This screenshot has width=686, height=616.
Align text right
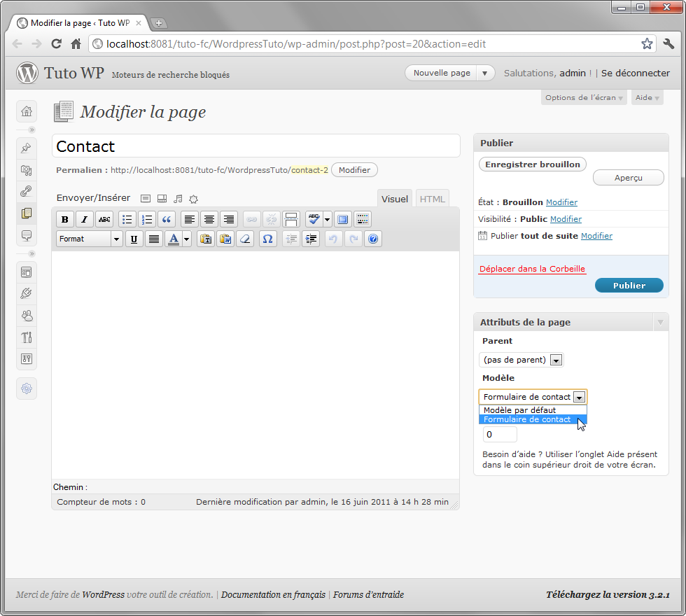[x=229, y=219]
